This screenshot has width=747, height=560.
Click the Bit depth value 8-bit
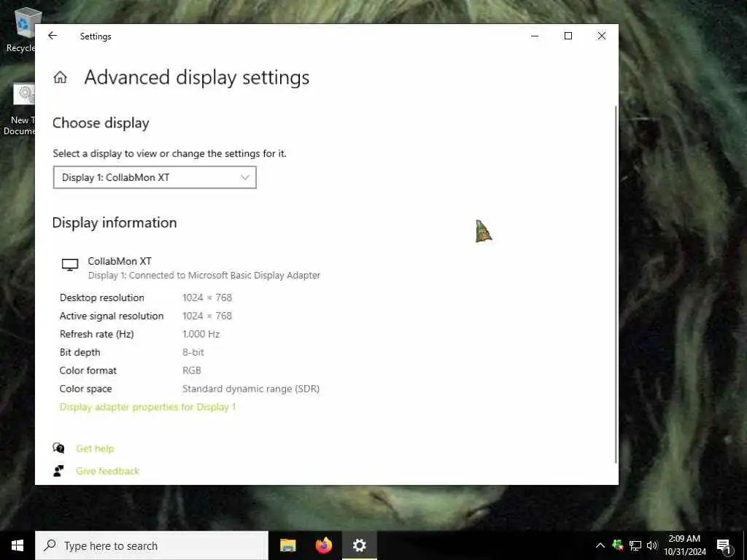click(x=193, y=352)
